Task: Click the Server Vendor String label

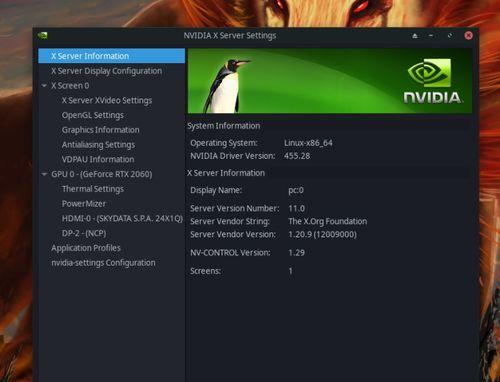Action: click(230, 221)
